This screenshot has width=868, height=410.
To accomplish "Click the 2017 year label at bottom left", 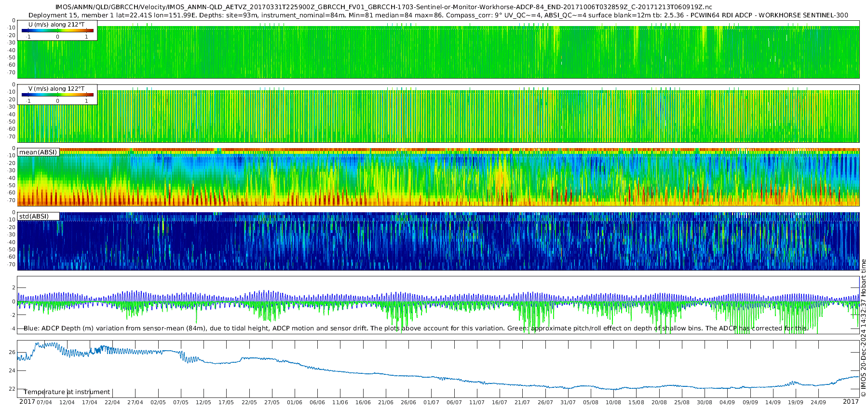I will pyautogui.click(x=27, y=402).
